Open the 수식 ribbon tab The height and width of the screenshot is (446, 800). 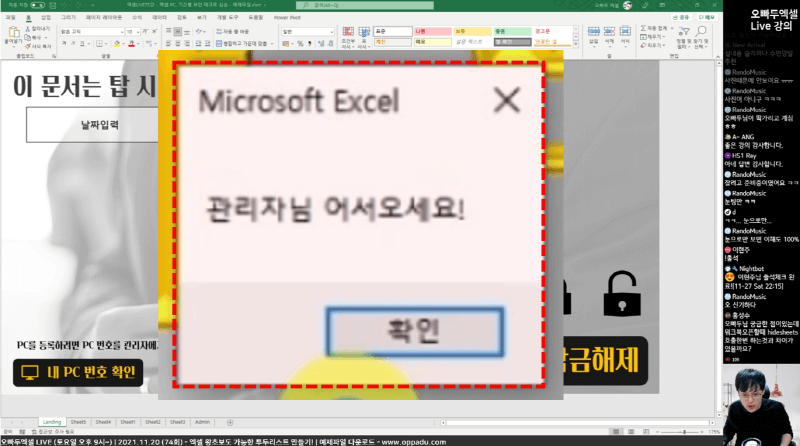137,17
